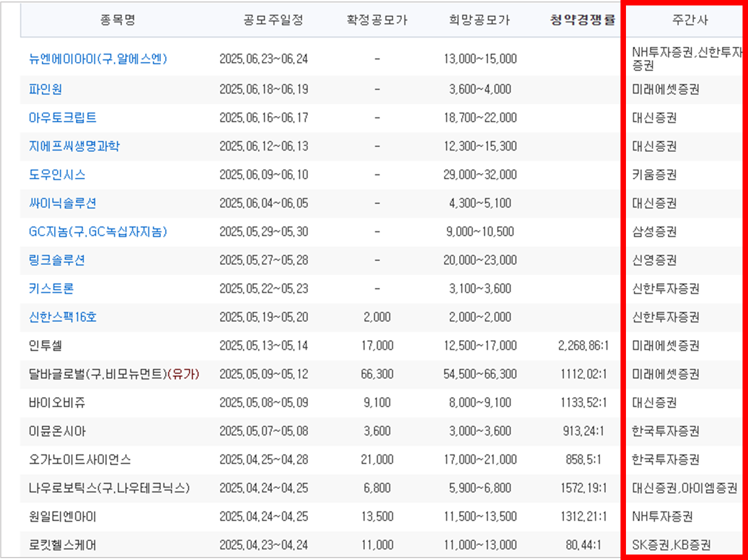Click underwriter NH투자증권 in 원일티엔아이 row
The image size is (748, 560).
(662, 516)
